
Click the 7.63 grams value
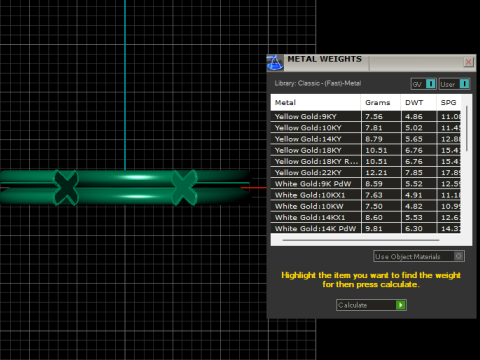[374, 195]
